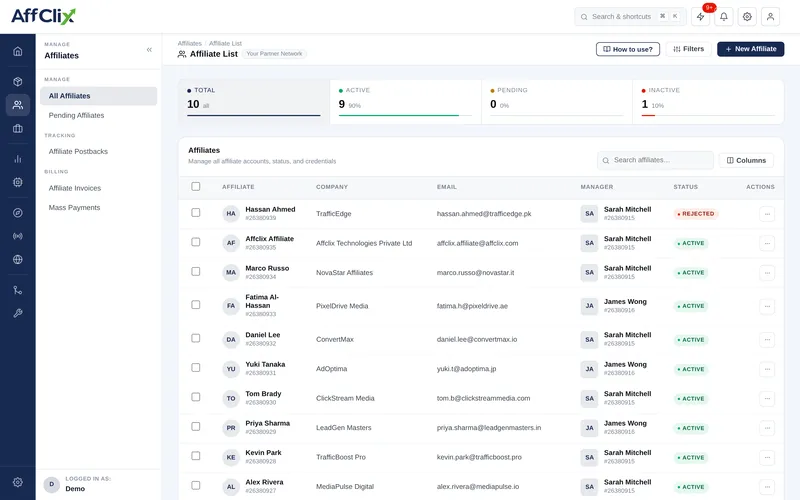800x500 pixels.
Task: Check the box for Yuki Tanaka
Action: coord(195,367)
